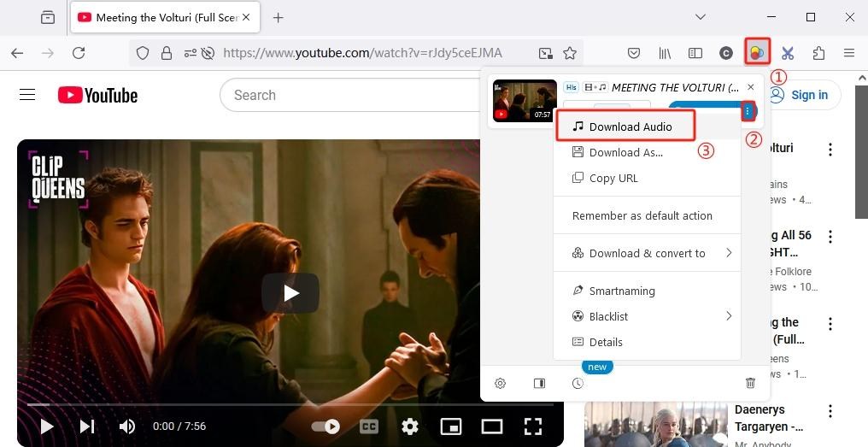The height and width of the screenshot is (447, 868).
Task: Select Copy URL menu entry
Action: pyautogui.click(x=647, y=178)
